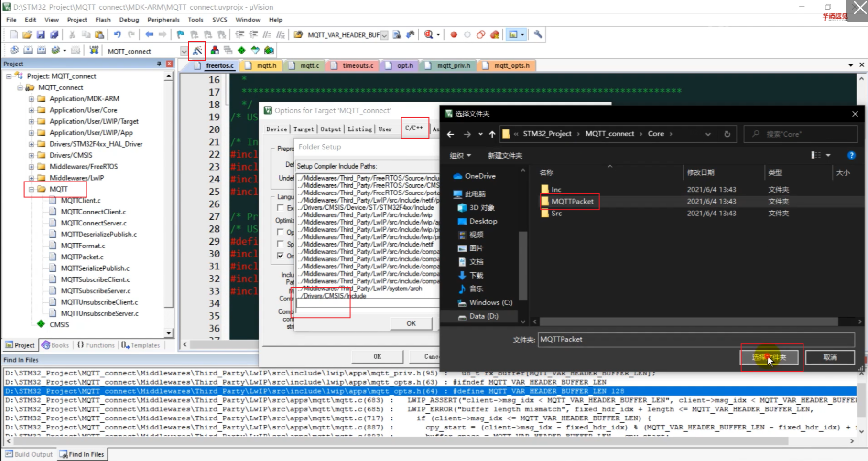Open the 组织 dropdown menu
868x461 pixels.
click(x=460, y=155)
